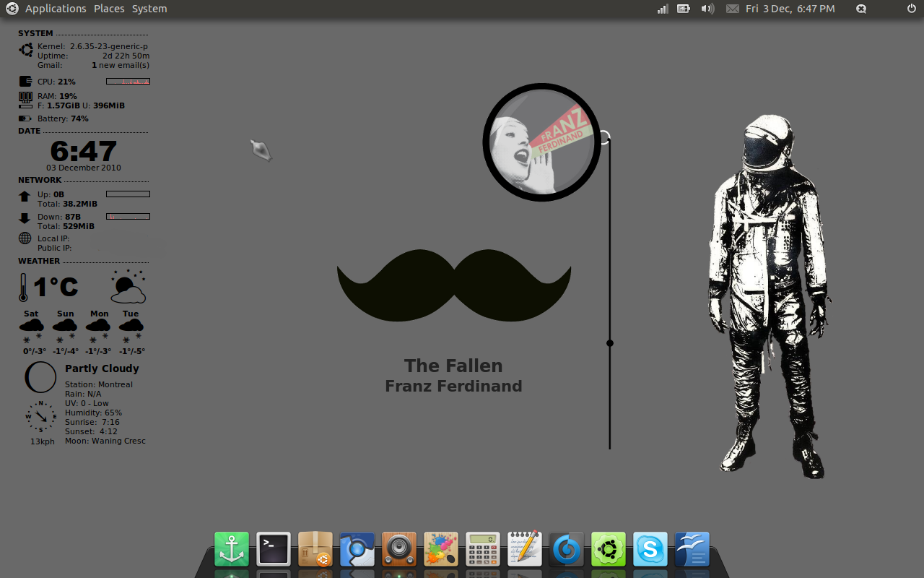This screenshot has width=924, height=578.
Task: Open Ubuntu Software Center package box icon
Action: [315, 549]
